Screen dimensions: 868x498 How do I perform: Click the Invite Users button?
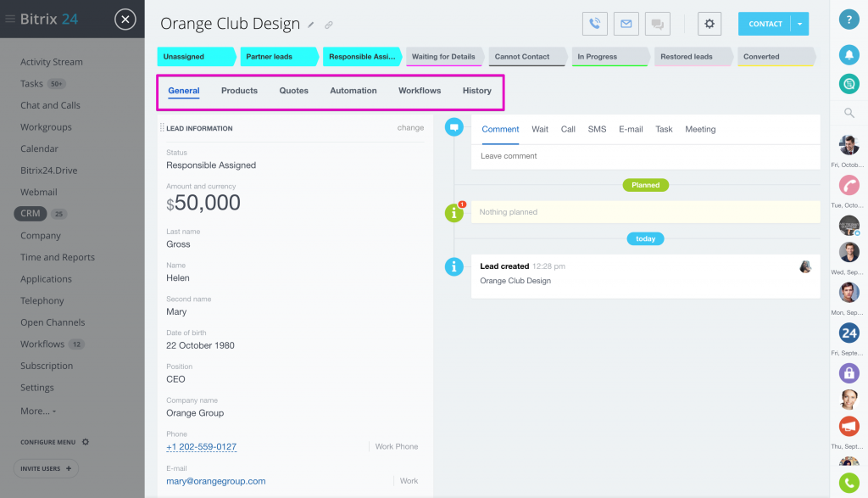click(x=46, y=468)
